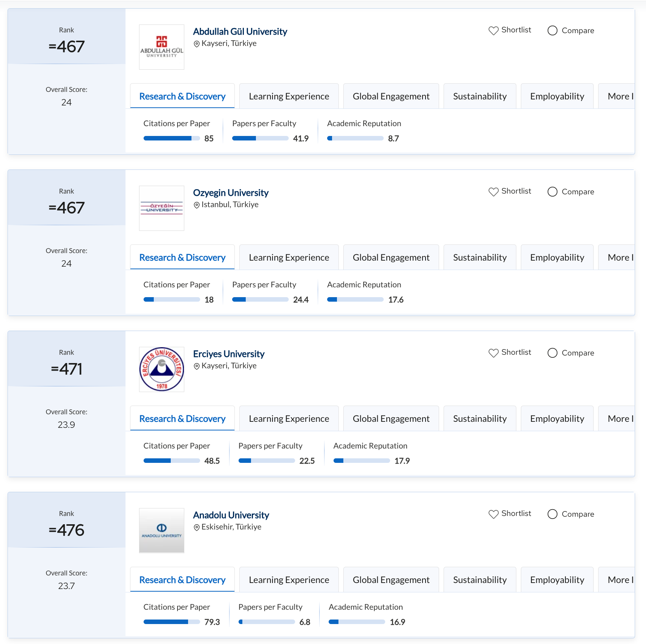
Task: Click the Ozyegin University logo image
Action: [162, 208]
